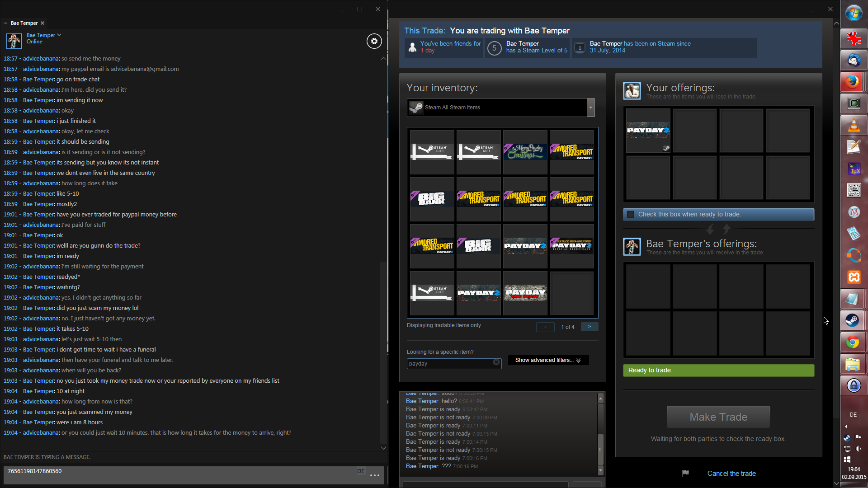The image size is (868, 488).
Task: Select the Bae Temper chat tab
Action: coord(24,23)
